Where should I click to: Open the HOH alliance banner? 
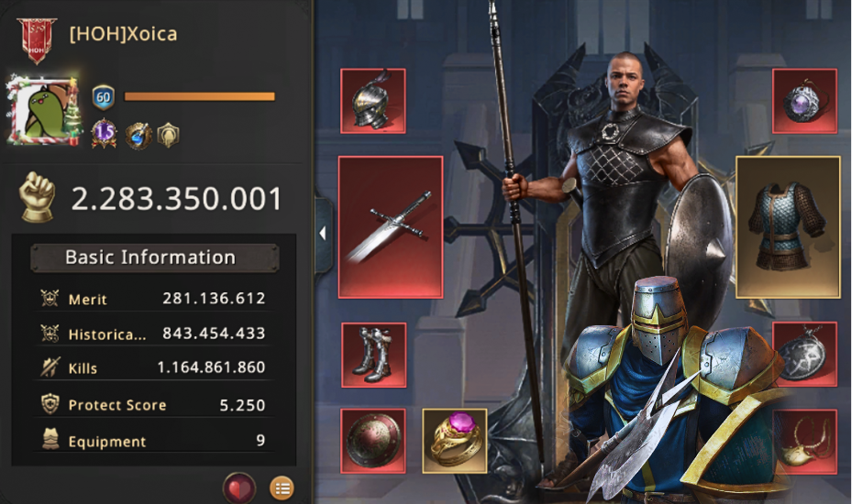(37, 39)
